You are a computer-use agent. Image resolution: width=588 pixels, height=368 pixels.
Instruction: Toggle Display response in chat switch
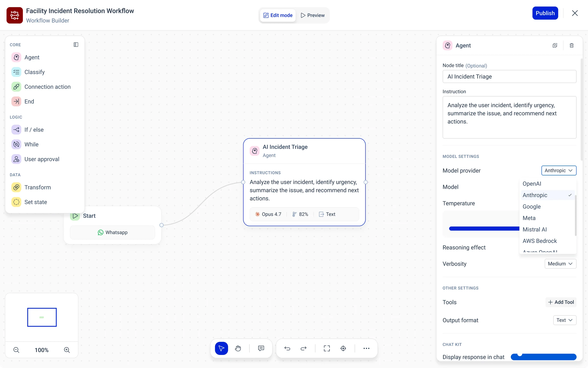point(543,357)
